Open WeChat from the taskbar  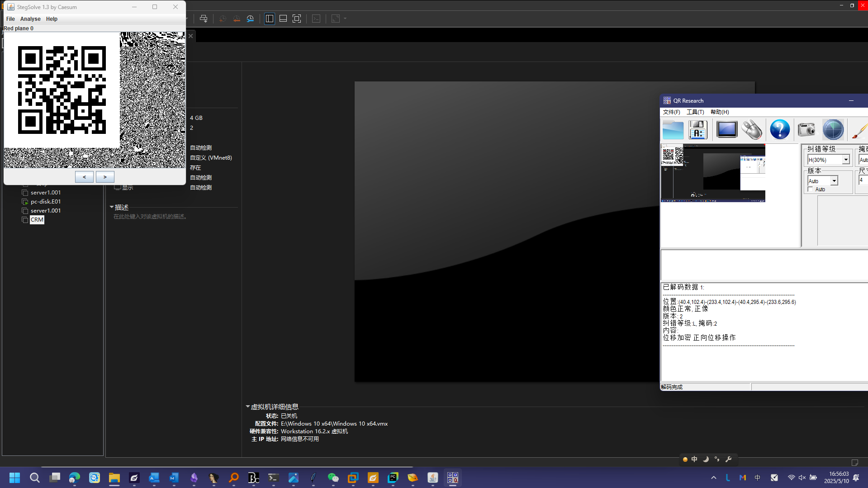click(333, 478)
